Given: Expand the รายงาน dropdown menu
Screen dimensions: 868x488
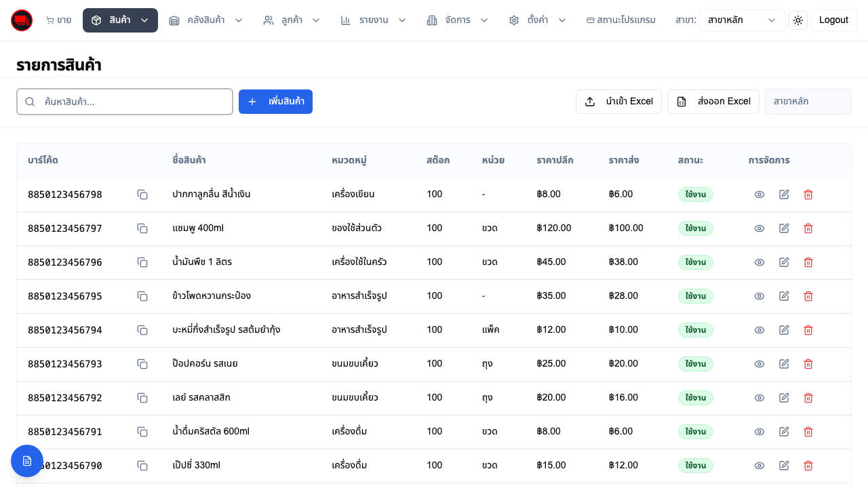Looking at the screenshot, I should click(x=373, y=20).
